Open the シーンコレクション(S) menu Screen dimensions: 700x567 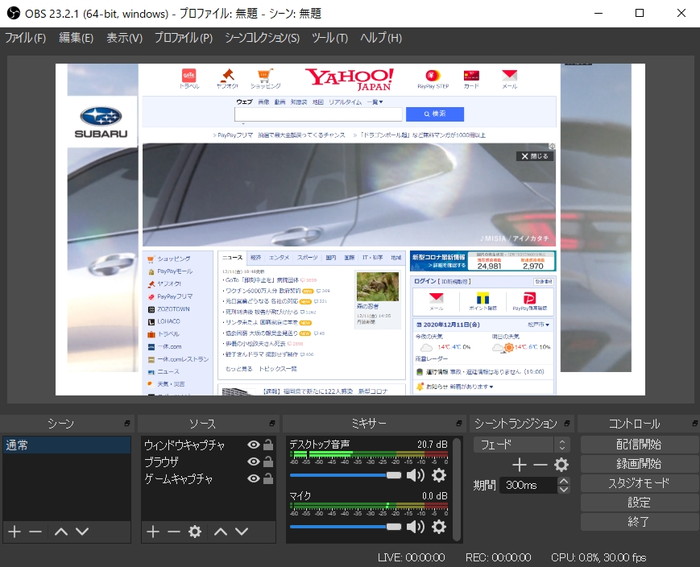click(262, 38)
